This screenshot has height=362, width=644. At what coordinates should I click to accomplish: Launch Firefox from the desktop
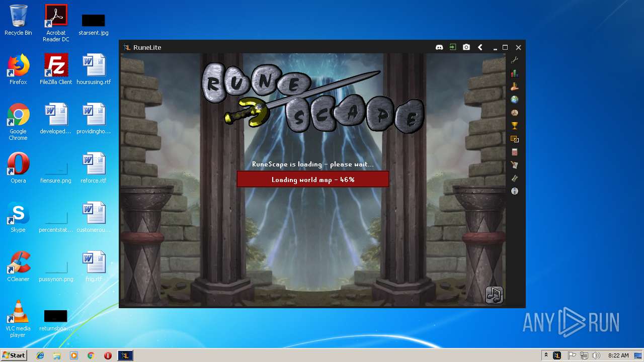[18, 69]
